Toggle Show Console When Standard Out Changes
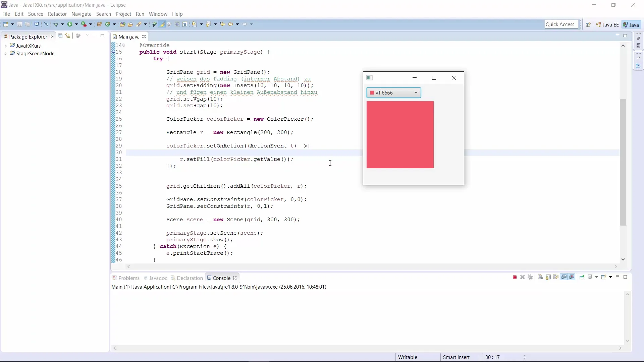Screen dimensions: 644x362 [564, 277]
